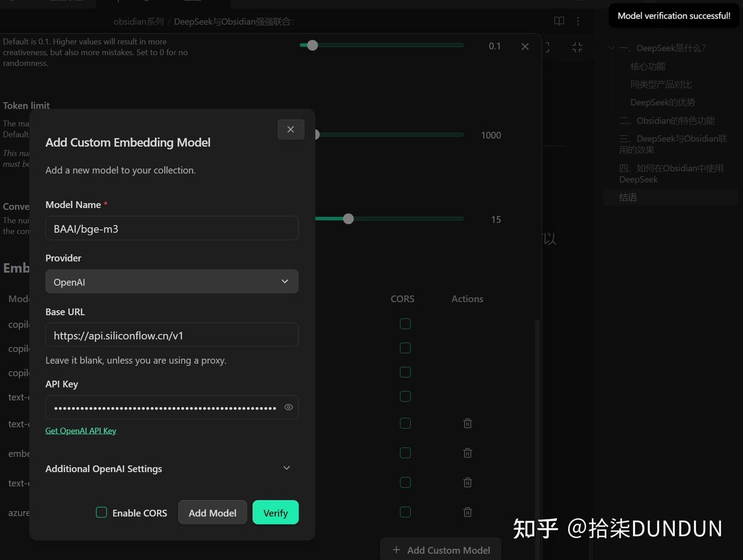
Task: Open the obsidian系列 breadcrumb item
Action: click(138, 21)
